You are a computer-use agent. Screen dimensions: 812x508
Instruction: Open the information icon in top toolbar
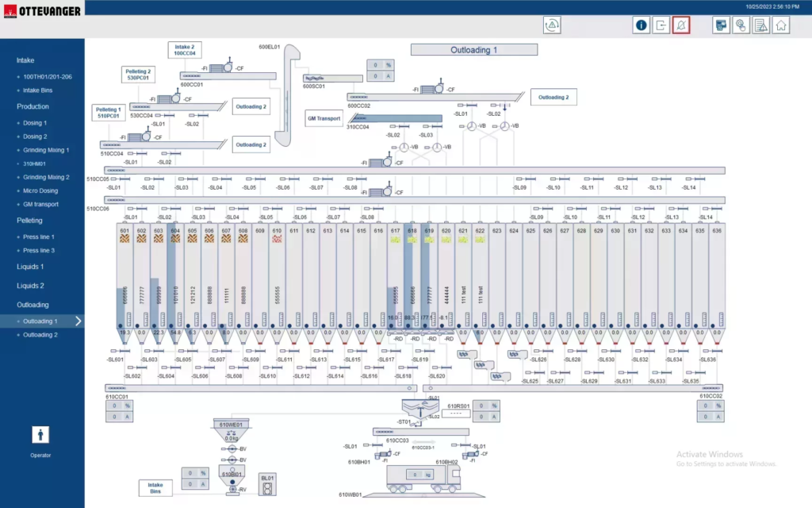click(x=641, y=25)
